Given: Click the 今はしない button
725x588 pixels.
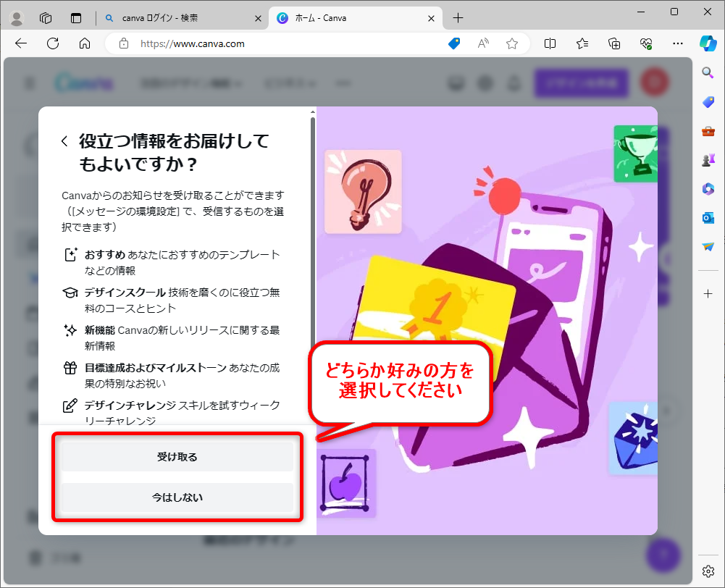Looking at the screenshot, I should (177, 497).
